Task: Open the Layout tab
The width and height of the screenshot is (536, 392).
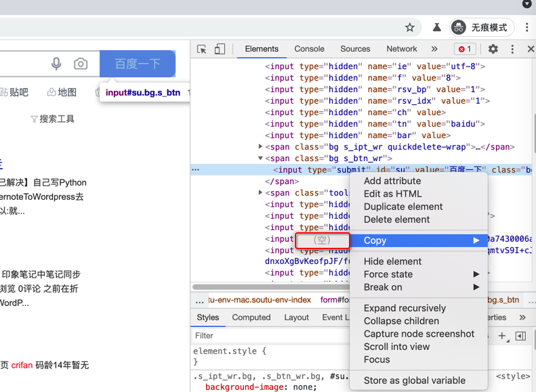Action: [296, 318]
